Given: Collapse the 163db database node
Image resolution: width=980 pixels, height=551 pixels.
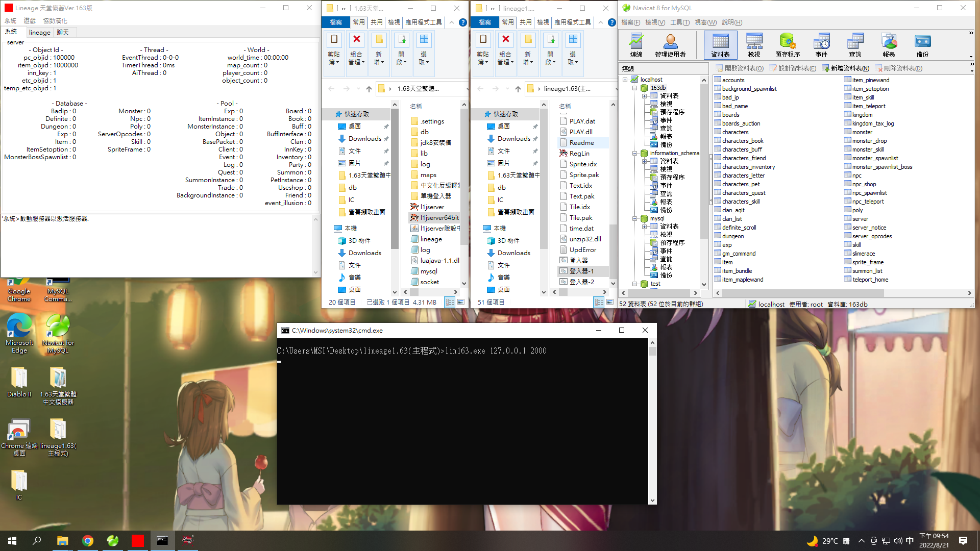Looking at the screenshot, I should tap(635, 88).
